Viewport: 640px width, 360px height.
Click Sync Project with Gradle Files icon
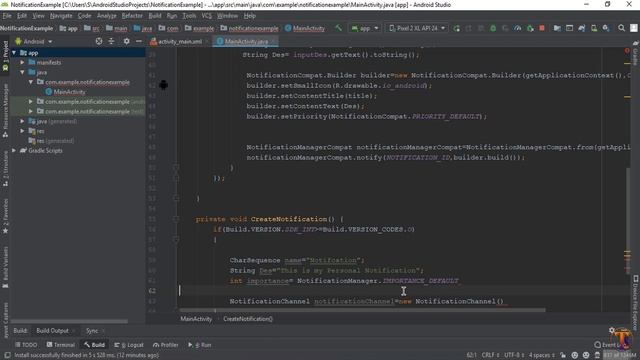581,28
